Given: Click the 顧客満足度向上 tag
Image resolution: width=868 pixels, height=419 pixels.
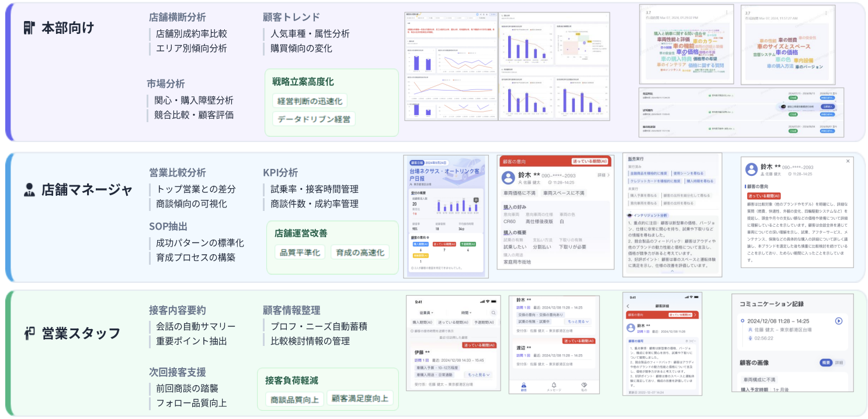Looking at the screenshot, I should tap(360, 399).
